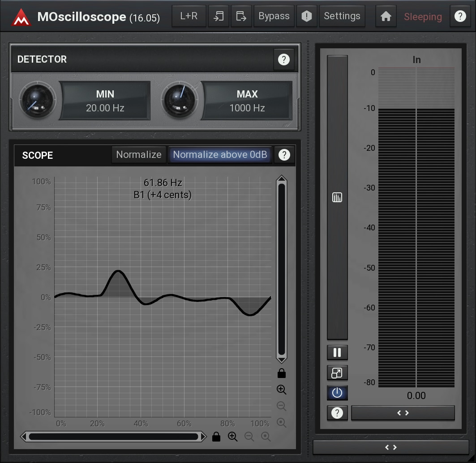Click the horizontal zoom out icon
476x463 pixels.
pyautogui.click(x=249, y=437)
